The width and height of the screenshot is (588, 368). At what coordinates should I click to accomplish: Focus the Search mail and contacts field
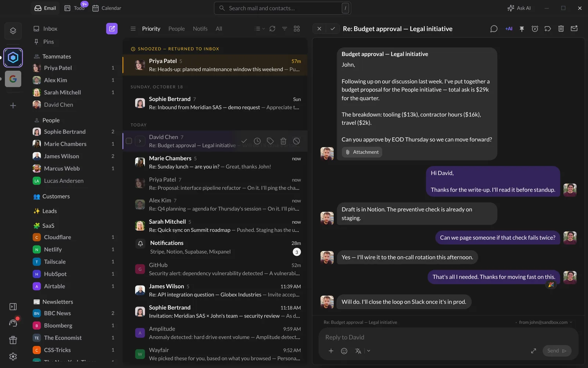tap(282, 8)
